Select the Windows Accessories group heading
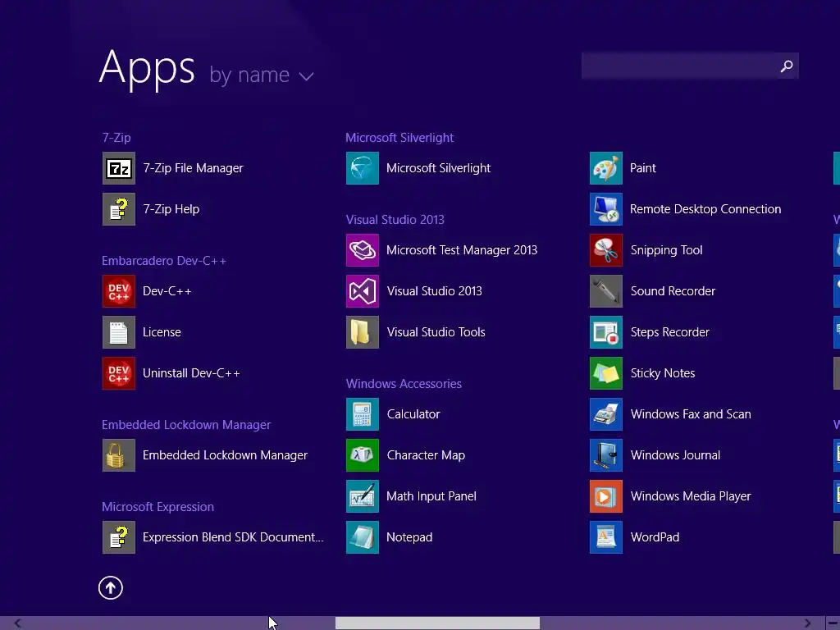The width and height of the screenshot is (840, 630). pyautogui.click(x=404, y=384)
